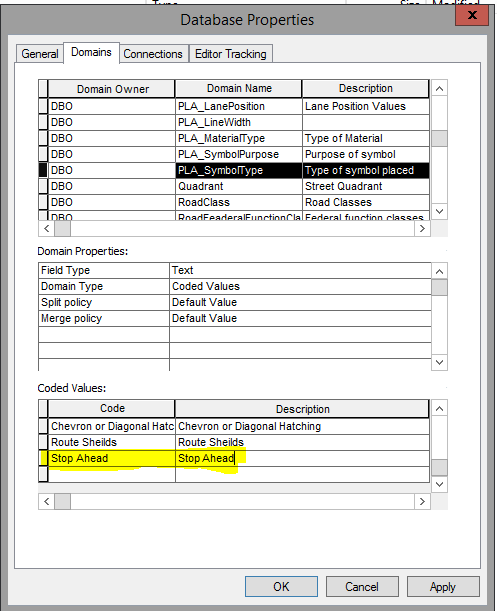The width and height of the screenshot is (497, 611).
Task: Click the Field Type value Text
Action: (x=300, y=270)
